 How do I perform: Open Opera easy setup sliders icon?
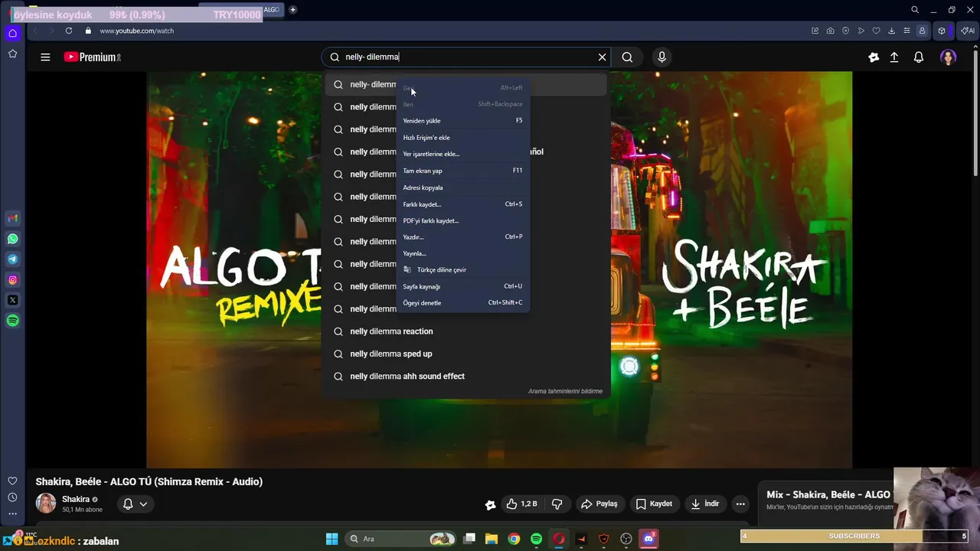tap(907, 31)
